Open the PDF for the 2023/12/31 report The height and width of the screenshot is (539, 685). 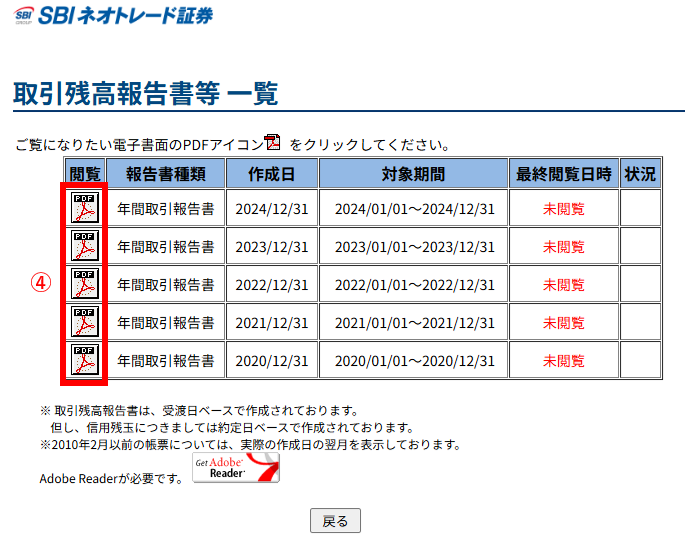[85, 246]
